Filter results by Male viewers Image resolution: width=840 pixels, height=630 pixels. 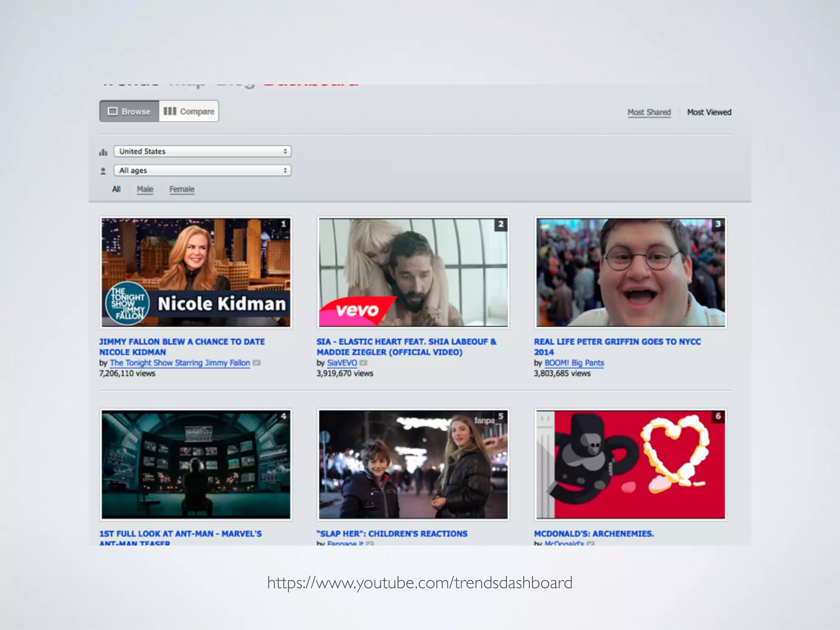145,189
